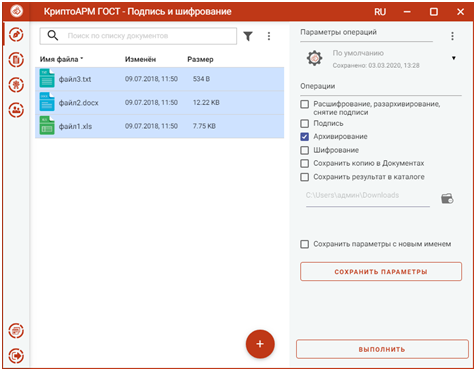Switch language via RU in title bar

[x=380, y=12]
